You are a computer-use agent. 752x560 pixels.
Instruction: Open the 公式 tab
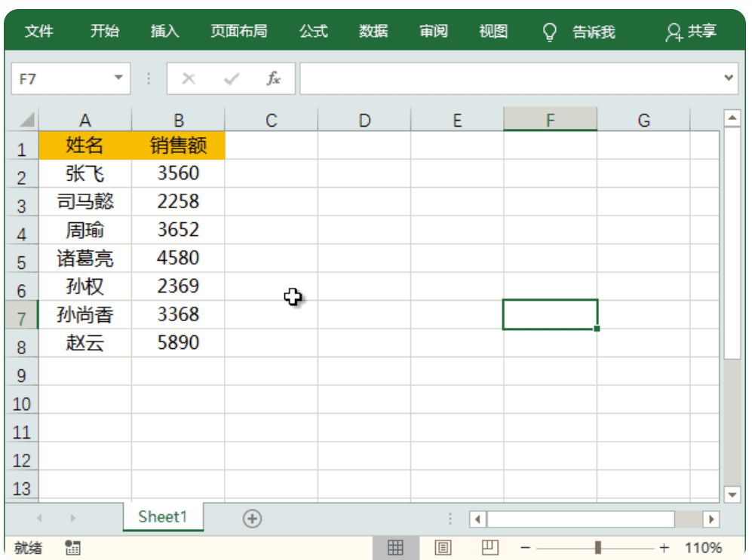[314, 32]
